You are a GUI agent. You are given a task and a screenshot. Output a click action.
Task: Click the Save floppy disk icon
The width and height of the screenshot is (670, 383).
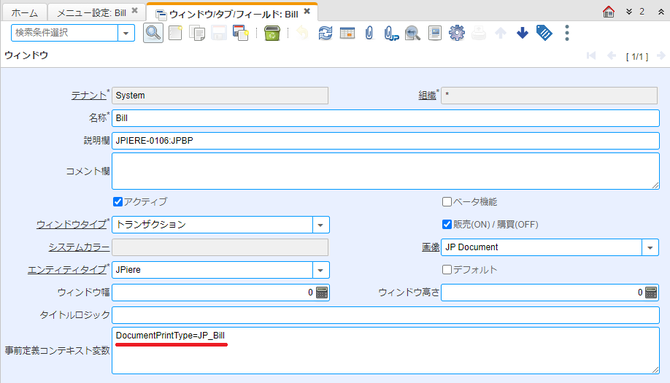pos(219,33)
